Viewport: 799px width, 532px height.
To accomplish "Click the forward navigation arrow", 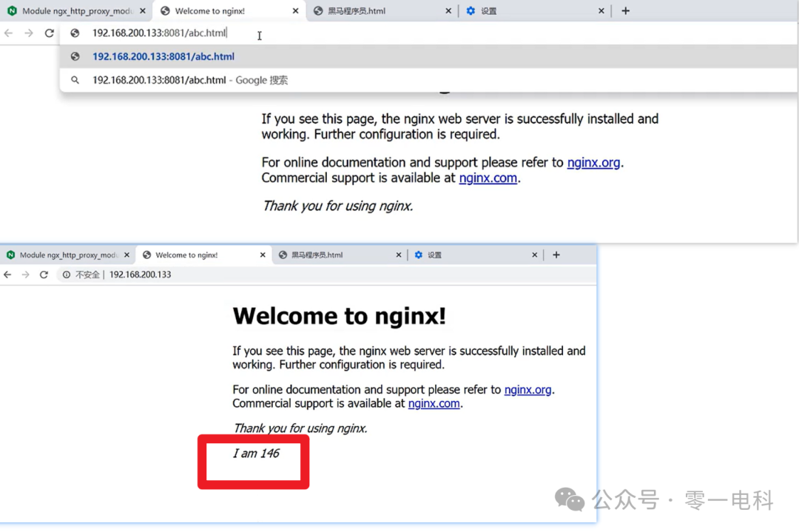I will pos(27,33).
